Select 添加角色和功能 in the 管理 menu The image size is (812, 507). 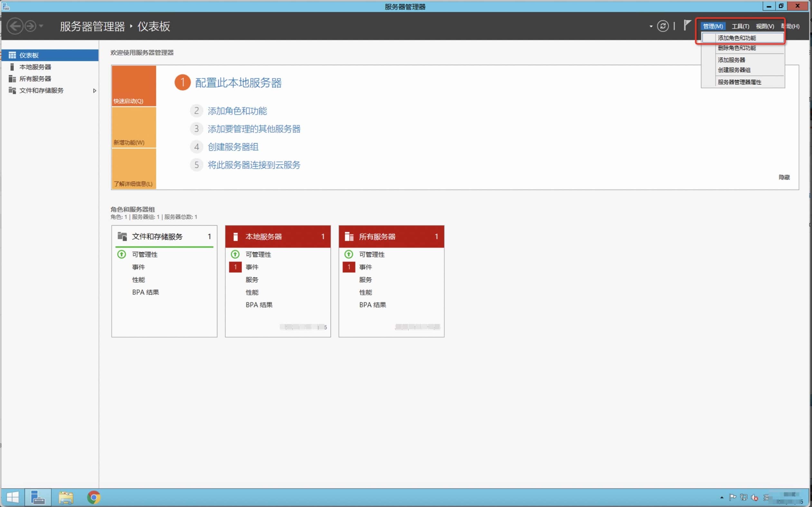[x=737, y=38]
